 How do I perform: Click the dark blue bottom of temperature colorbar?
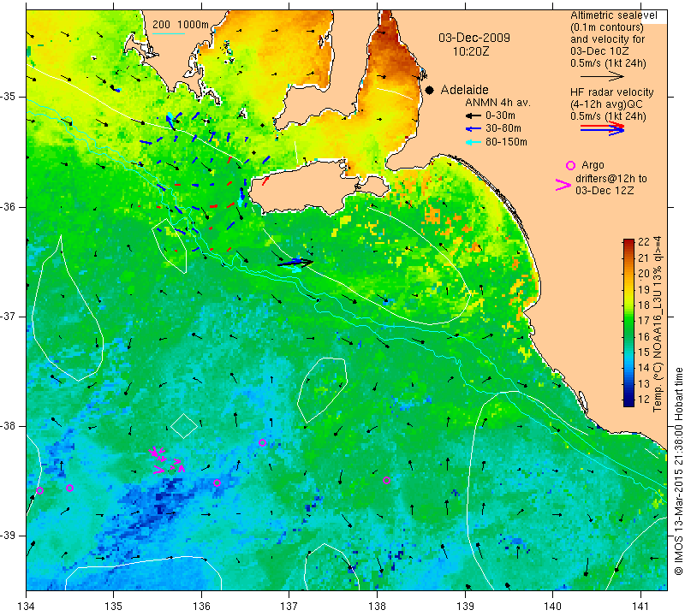628,402
